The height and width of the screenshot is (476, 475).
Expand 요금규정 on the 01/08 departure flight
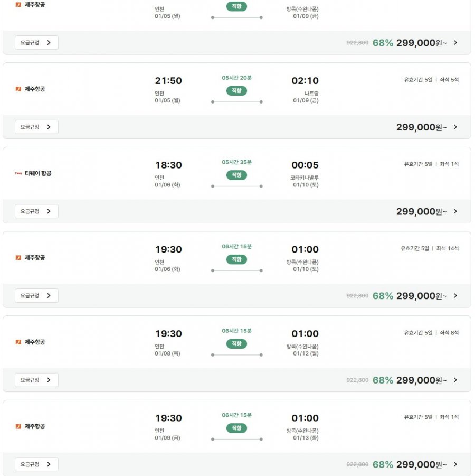click(36, 380)
